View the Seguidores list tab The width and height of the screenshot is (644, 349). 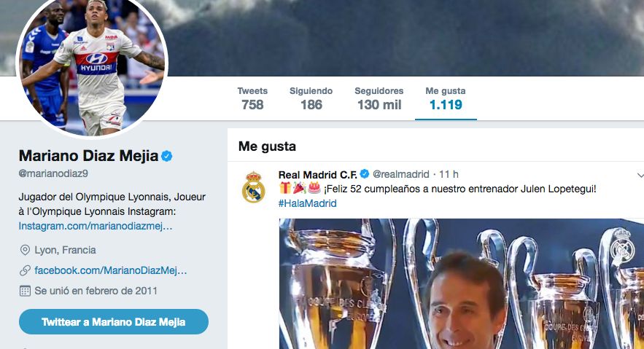[x=379, y=98]
